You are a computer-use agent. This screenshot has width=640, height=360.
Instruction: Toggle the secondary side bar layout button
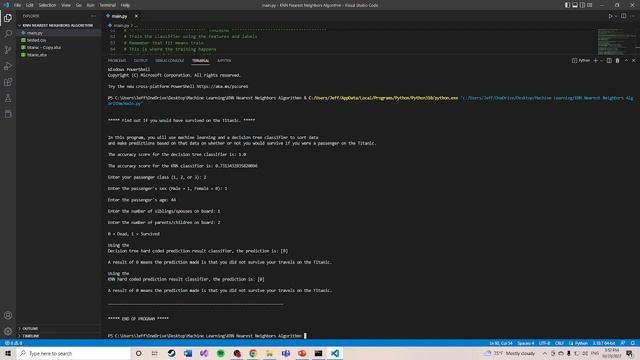click(582, 5)
